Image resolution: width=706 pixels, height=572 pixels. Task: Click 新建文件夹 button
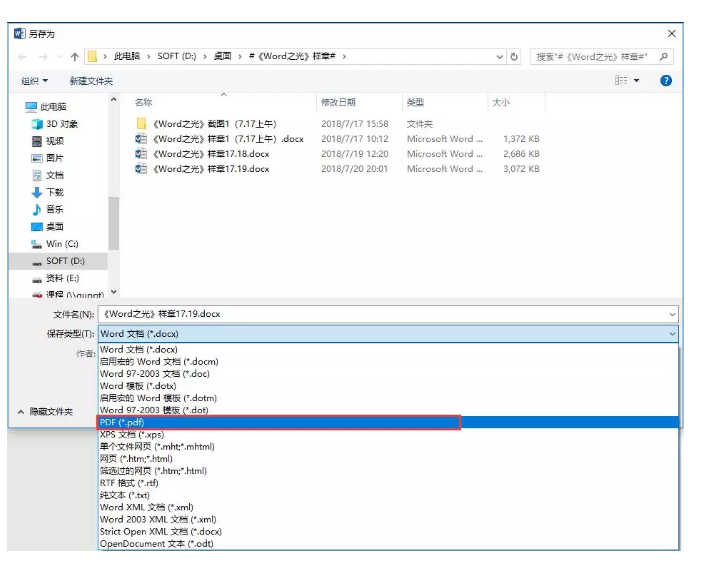click(x=91, y=81)
